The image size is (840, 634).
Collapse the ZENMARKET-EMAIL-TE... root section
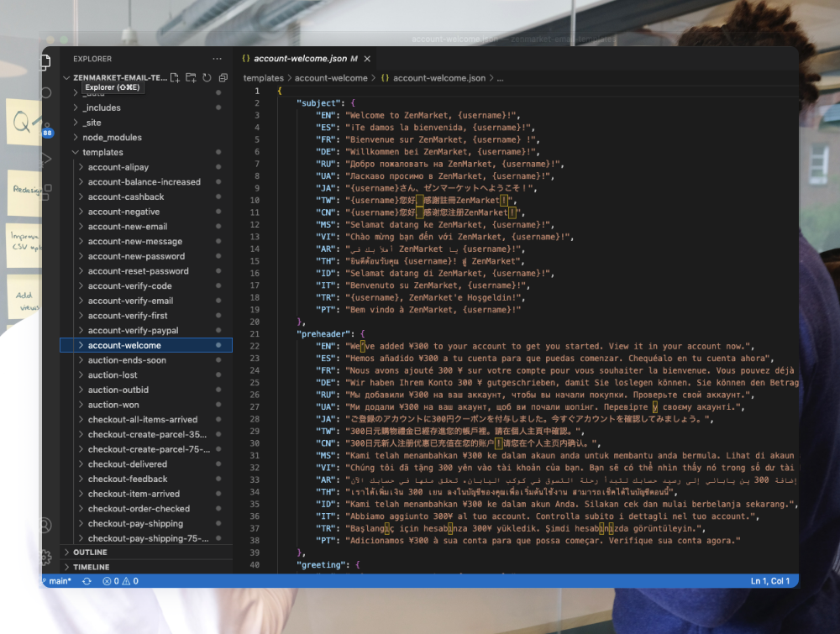(x=115, y=77)
